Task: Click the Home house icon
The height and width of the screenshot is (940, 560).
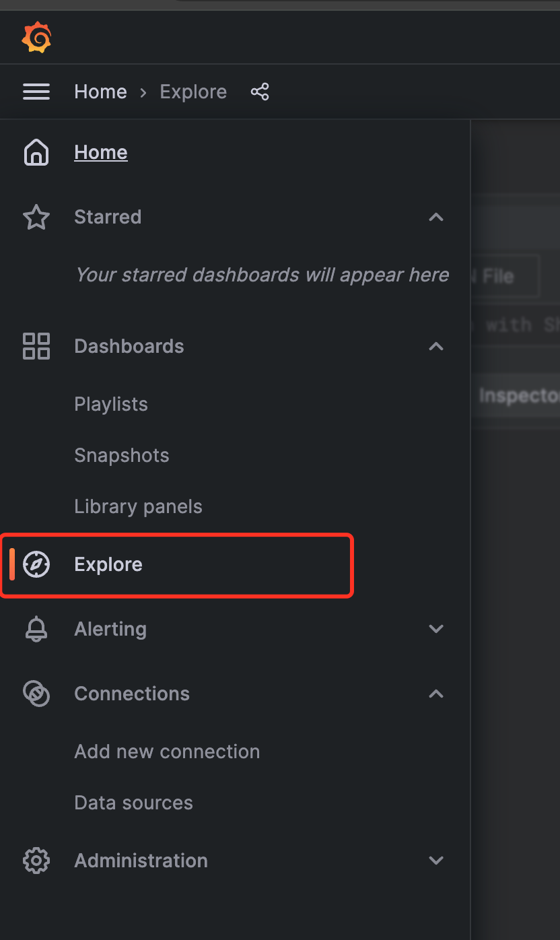Action: (x=36, y=152)
